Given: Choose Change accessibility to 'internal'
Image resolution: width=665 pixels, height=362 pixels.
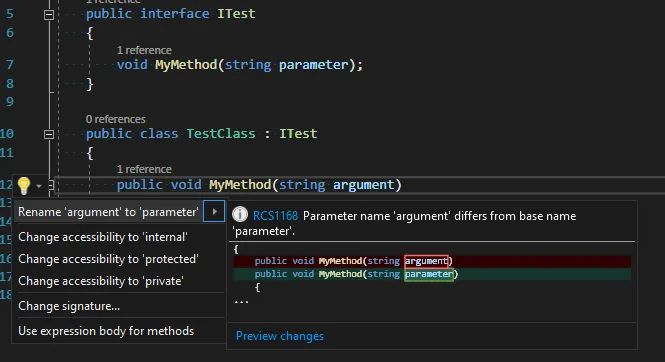Looking at the screenshot, I should pos(103,237).
